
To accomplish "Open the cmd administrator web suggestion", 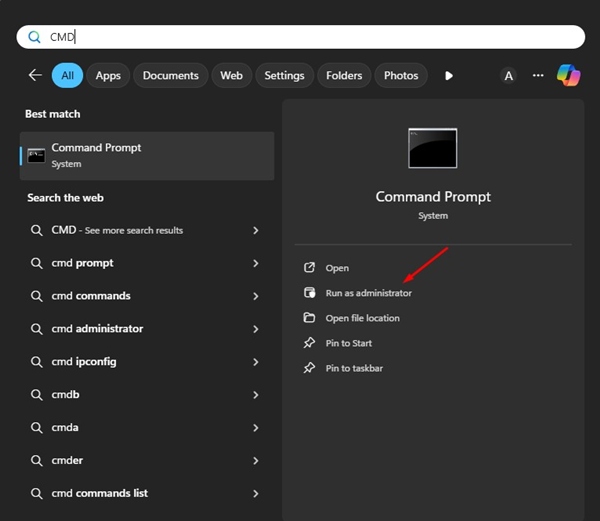I will coord(147,329).
